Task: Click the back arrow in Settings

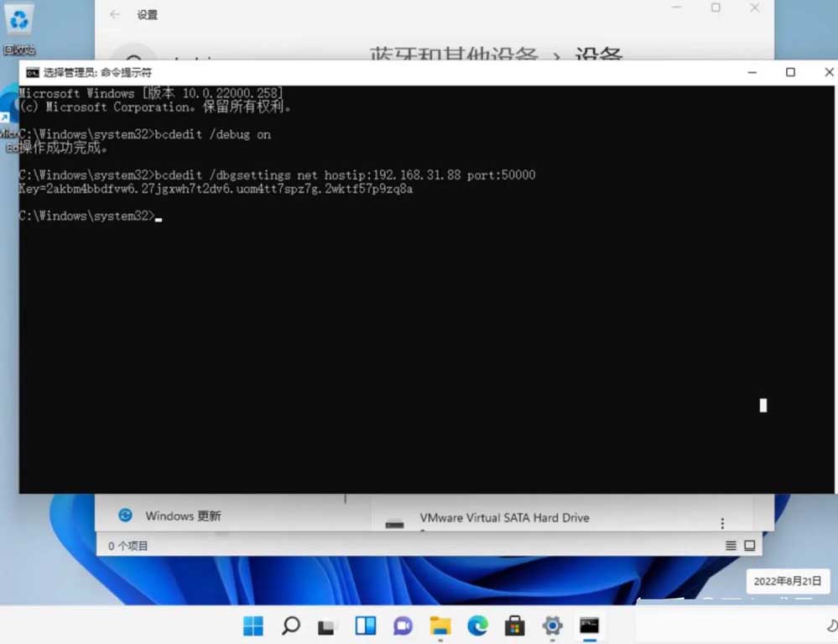Action: pos(113,14)
